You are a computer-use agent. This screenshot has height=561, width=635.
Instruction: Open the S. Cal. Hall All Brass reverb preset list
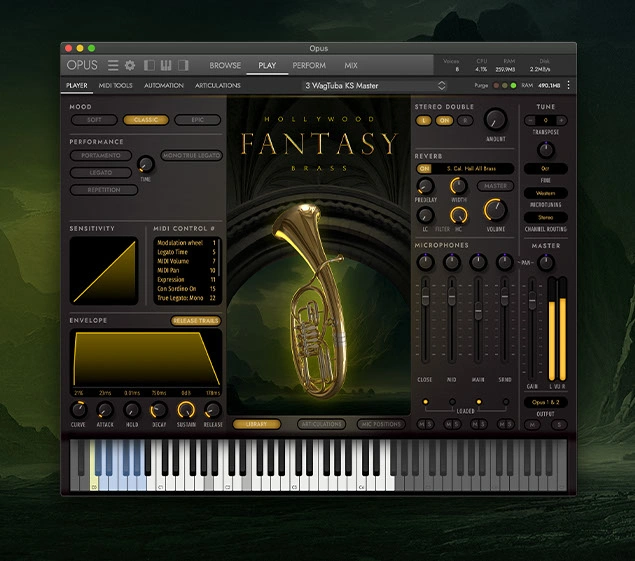click(x=472, y=169)
